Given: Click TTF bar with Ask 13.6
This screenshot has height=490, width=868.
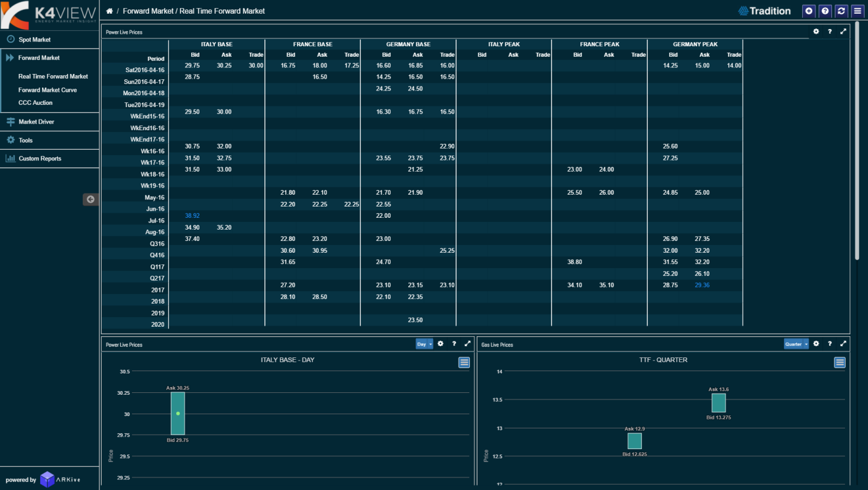Looking at the screenshot, I should [718, 403].
